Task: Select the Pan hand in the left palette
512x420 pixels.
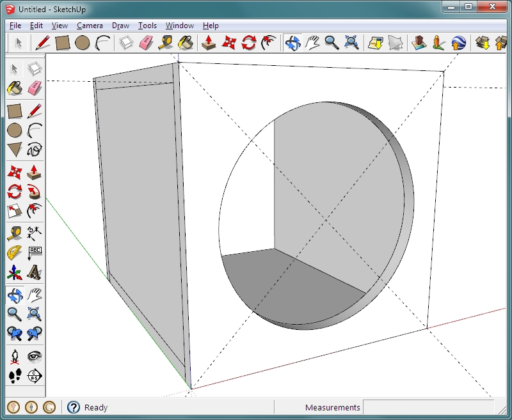Action: pos(35,295)
